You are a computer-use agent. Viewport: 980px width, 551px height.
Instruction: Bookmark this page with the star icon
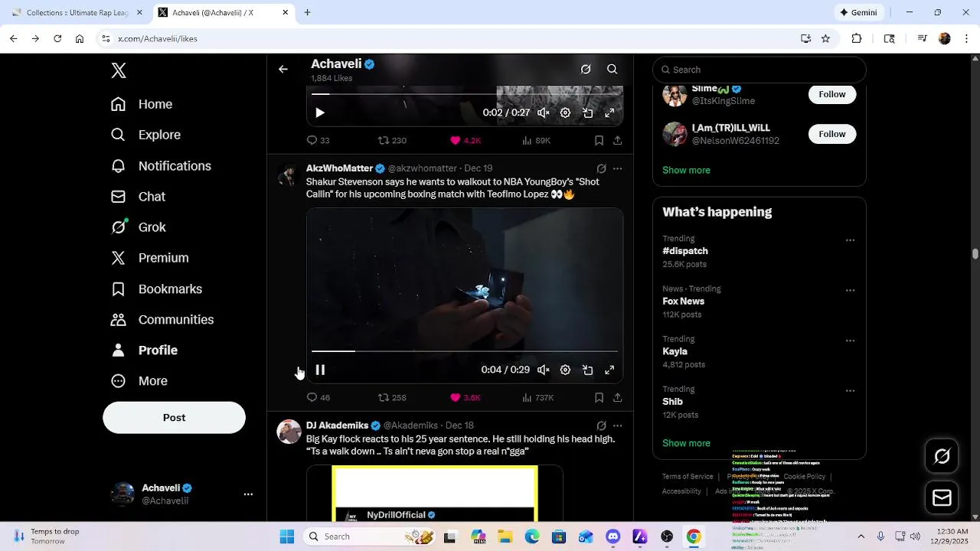(x=825, y=38)
